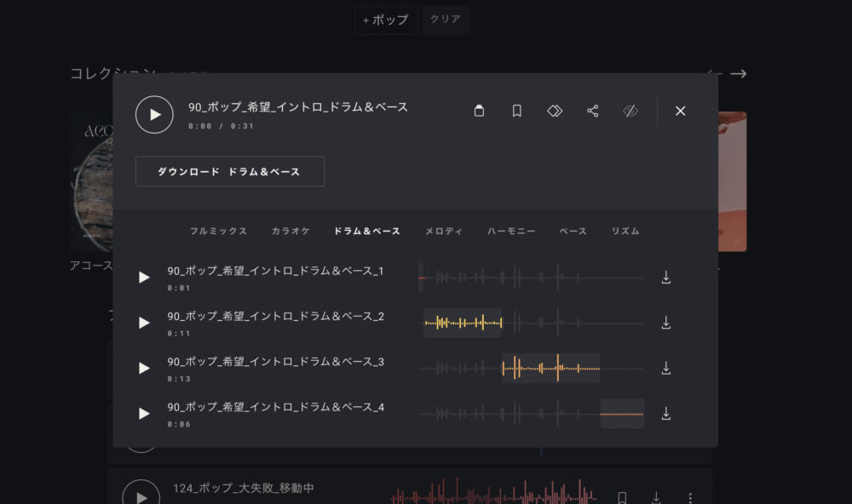Play the ドラム＆ベース_1 segment
This screenshot has height=504, width=852.
tap(144, 278)
